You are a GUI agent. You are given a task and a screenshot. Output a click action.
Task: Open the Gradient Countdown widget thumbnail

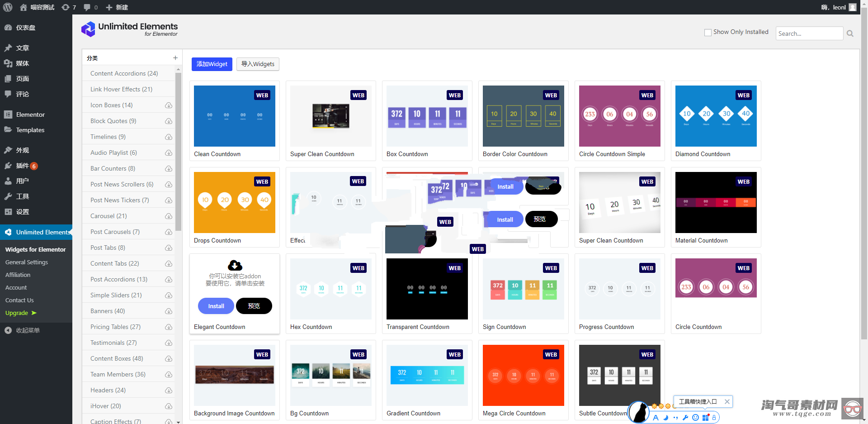pyautogui.click(x=427, y=375)
